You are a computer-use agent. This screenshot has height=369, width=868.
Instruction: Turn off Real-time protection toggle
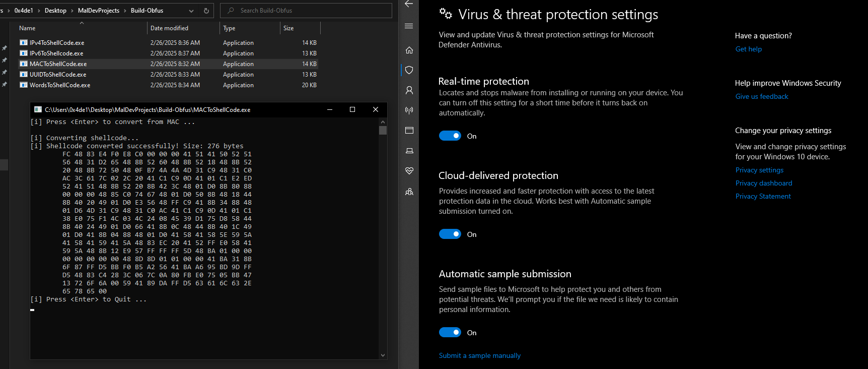450,136
